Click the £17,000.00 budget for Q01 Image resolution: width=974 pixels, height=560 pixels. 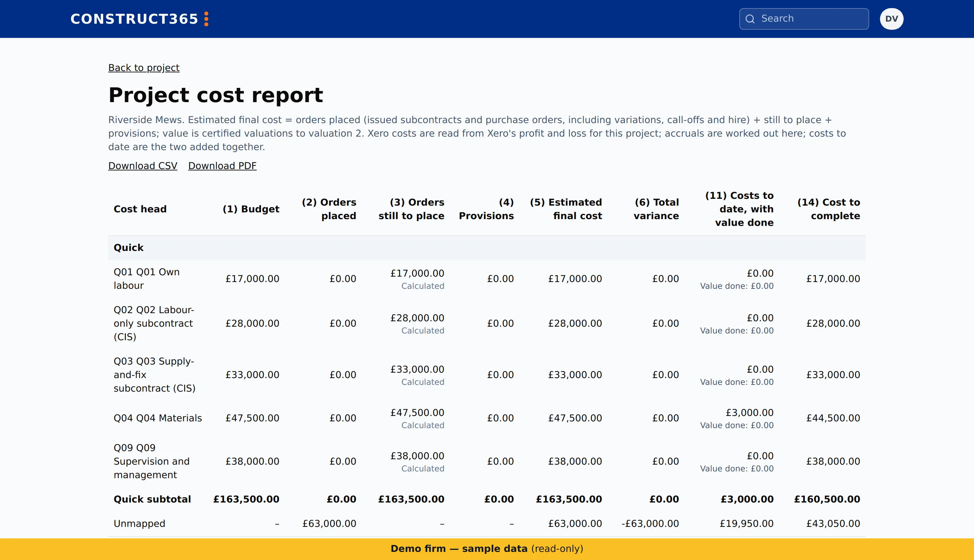(x=252, y=279)
